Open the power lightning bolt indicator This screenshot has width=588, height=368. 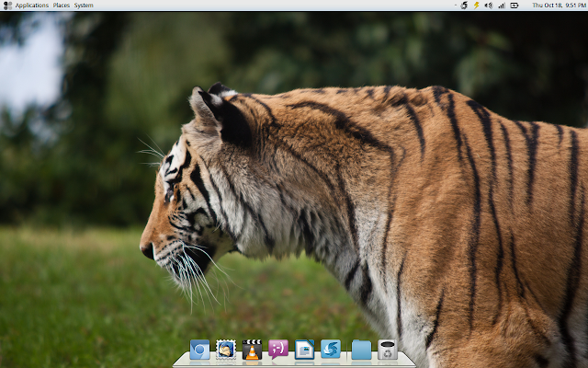pyautogui.click(x=476, y=6)
